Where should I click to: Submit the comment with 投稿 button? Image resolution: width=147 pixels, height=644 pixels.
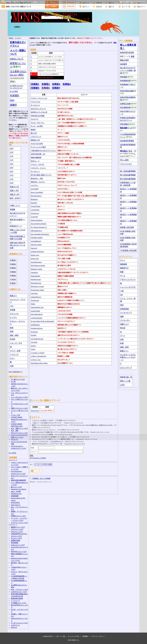pos(31,456)
